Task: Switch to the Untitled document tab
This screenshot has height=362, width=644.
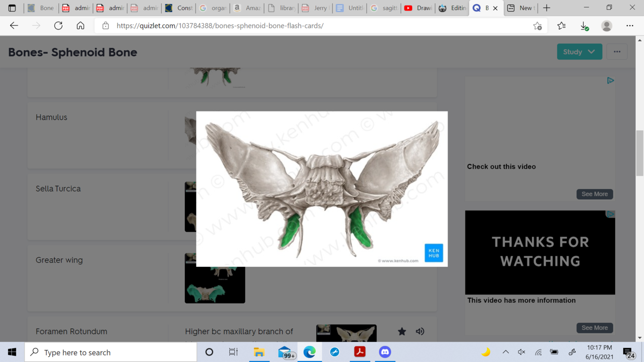Action: pos(350,8)
